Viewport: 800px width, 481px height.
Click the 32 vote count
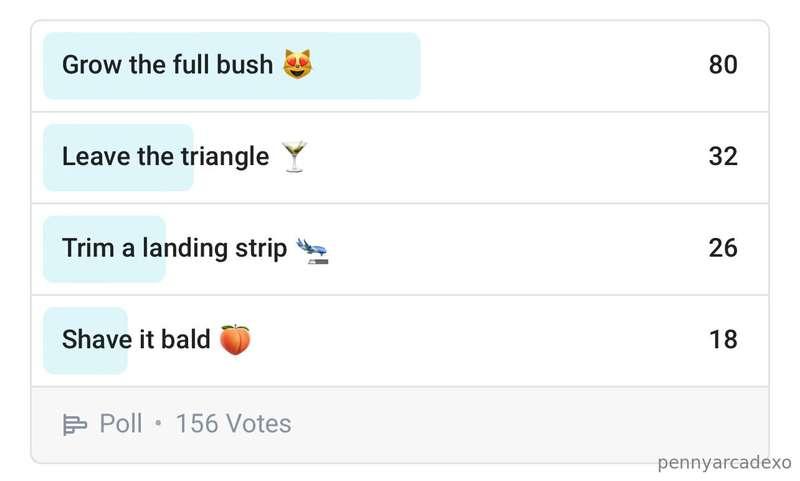pyautogui.click(x=723, y=156)
